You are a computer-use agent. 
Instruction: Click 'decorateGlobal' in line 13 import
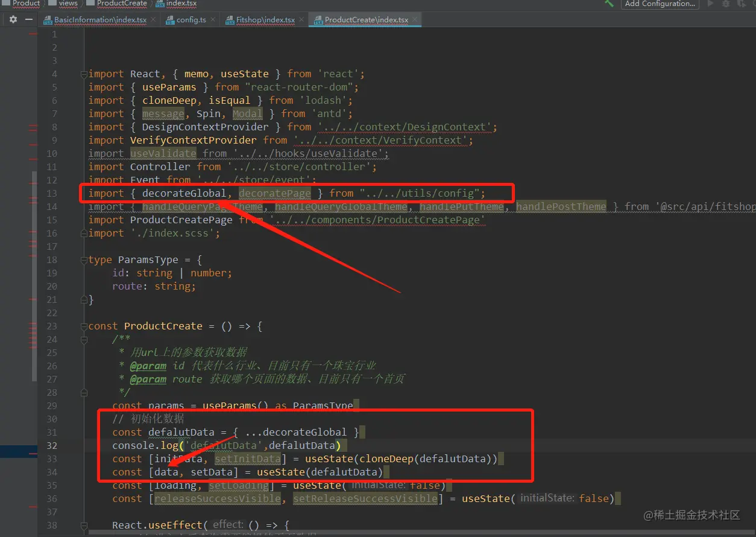point(184,193)
